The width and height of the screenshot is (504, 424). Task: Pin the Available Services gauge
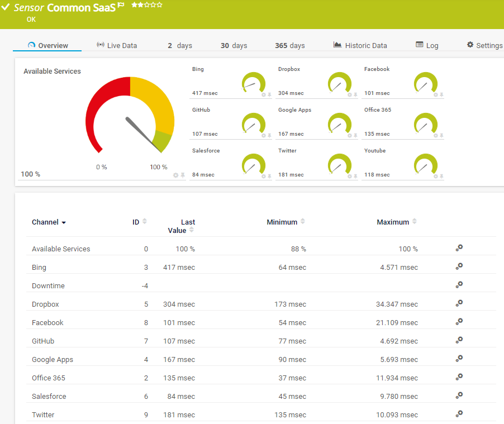pyautogui.click(x=182, y=175)
